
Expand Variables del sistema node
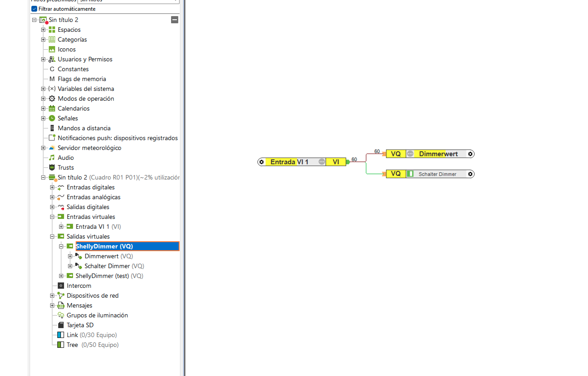click(43, 89)
